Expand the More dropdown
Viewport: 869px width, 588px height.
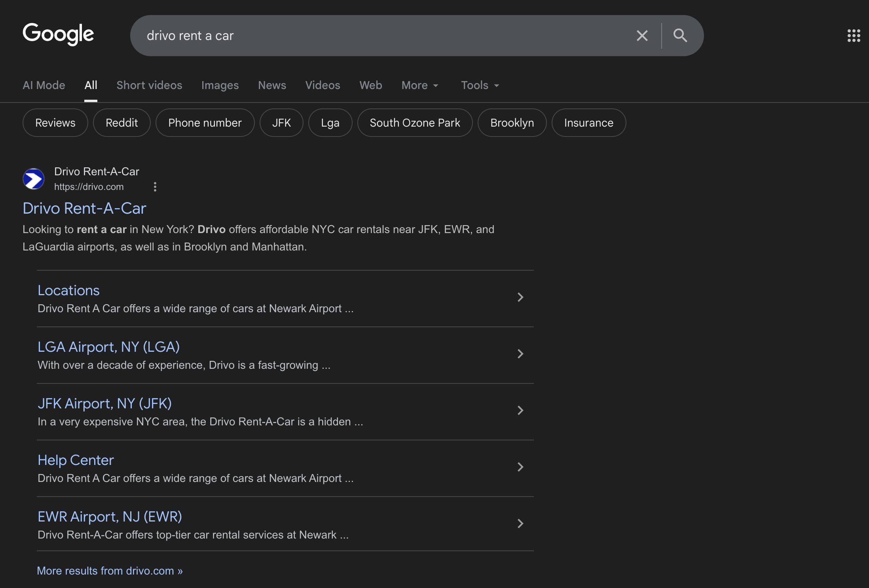(420, 85)
